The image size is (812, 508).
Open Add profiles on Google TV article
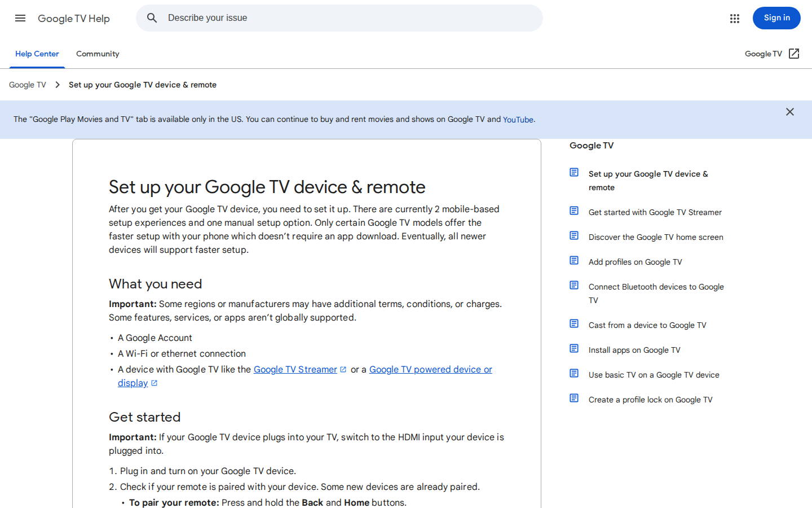[x=636, y=262]
